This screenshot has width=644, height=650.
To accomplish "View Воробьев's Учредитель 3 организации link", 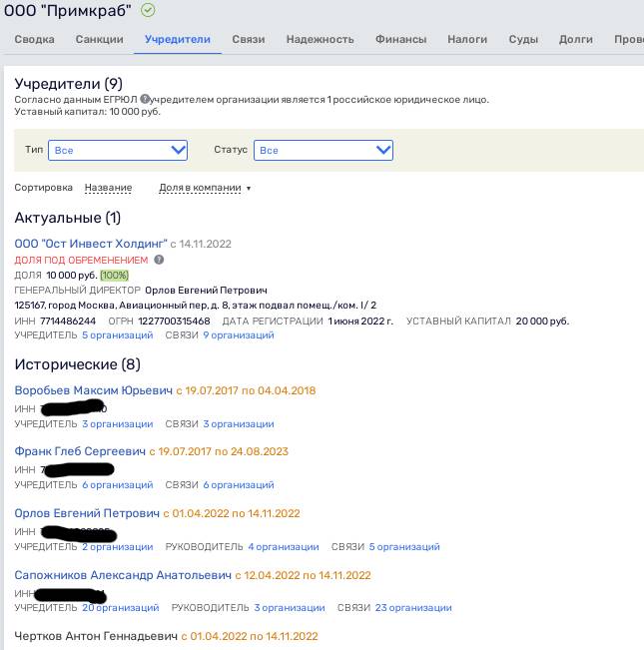I will (x=117, y=424).
